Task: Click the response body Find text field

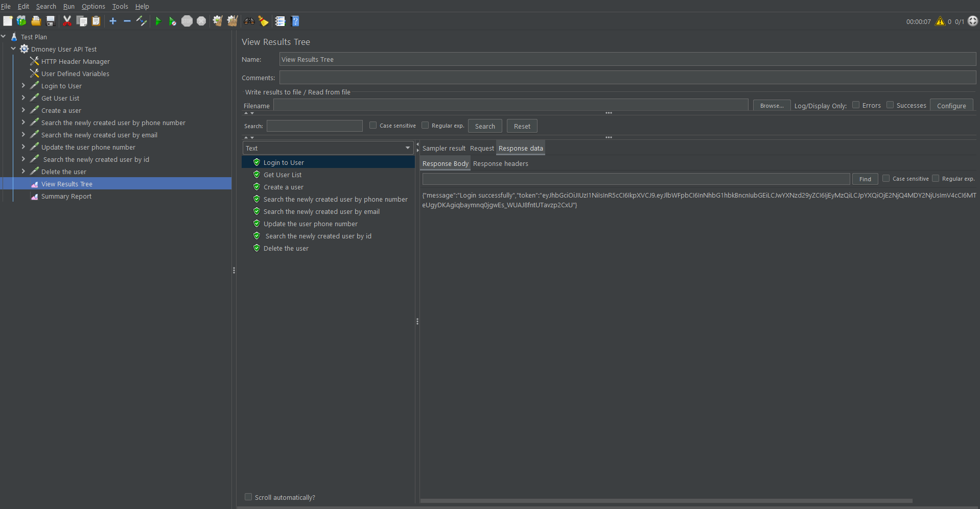Action: (636, 179)
